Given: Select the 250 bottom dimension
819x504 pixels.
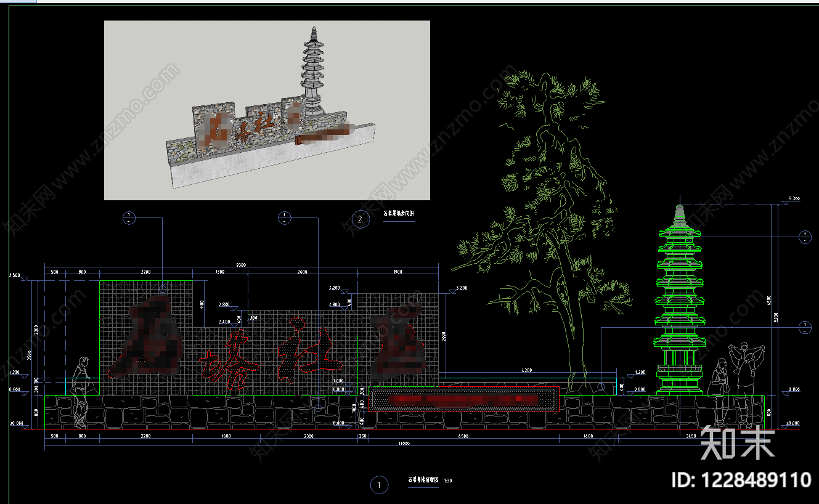Looking at the screenshot, I should click(x=362, y=436).
